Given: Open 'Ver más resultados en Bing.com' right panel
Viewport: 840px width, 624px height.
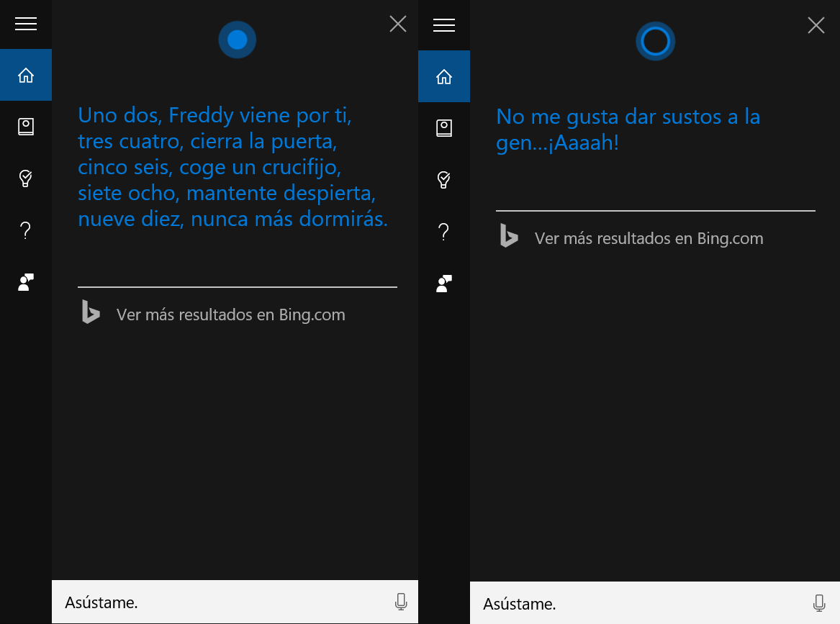Looking at the screenshot, I should click(x=649, y=238).
